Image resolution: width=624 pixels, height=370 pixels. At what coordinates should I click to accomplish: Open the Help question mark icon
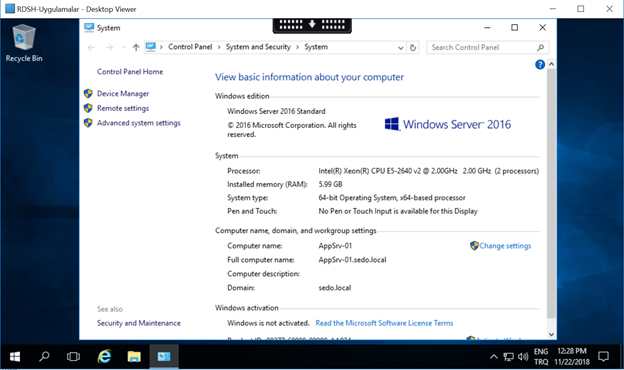(540, 64)
